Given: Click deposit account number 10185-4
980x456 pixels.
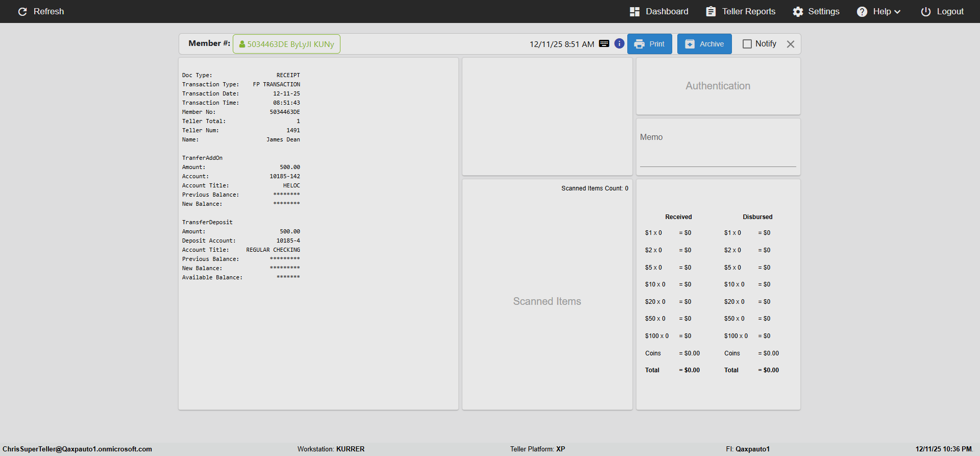Looking at the screenshot, I should click(x=288, y=241).
